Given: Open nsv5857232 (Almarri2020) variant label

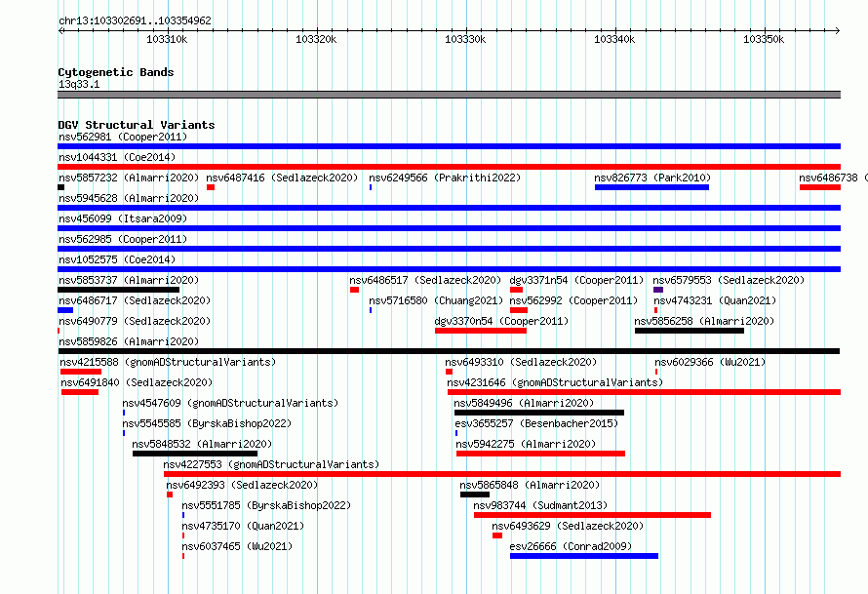Looking at the screenshot, I should pyautogui.click(x=129, y=178).
